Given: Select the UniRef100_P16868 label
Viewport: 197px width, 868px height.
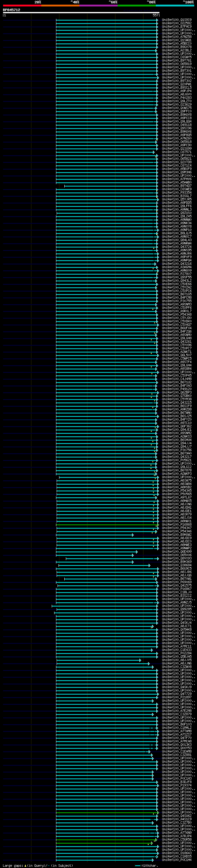Looking at the screenshot, I should [x=177, y=525].
